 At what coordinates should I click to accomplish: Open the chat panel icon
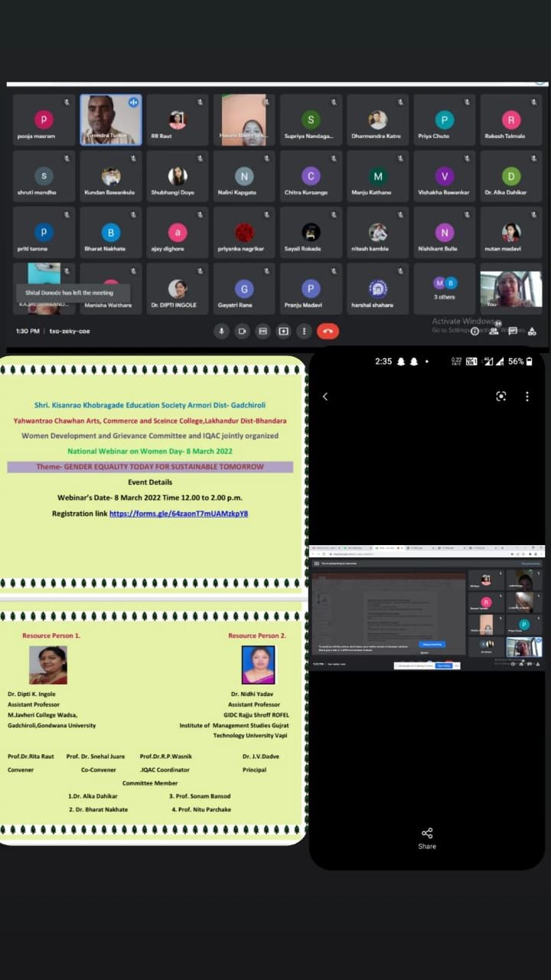click(x=513, y=331)
